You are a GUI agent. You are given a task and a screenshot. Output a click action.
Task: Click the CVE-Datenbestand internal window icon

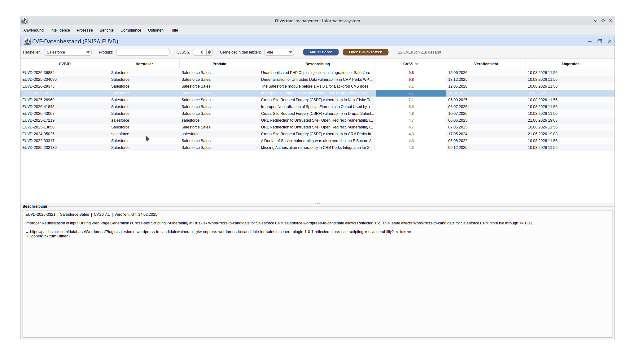pyautogui.click(x=27, y=41)
